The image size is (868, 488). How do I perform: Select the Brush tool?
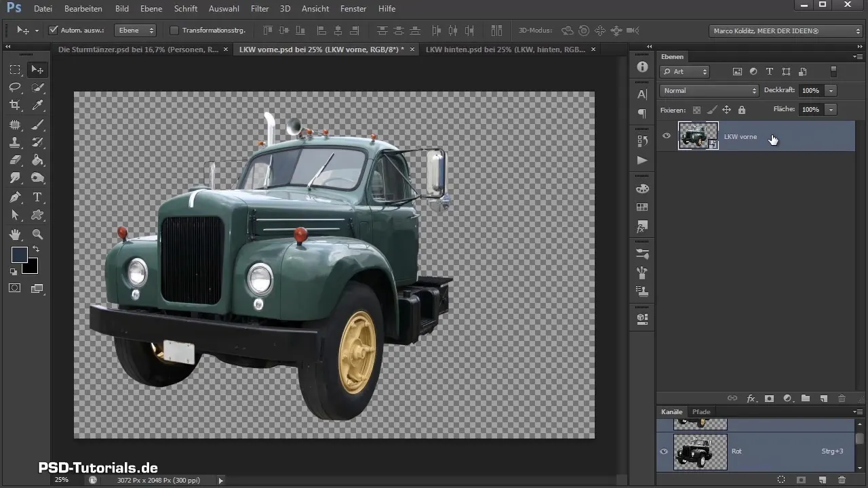[x=37, y=125]
